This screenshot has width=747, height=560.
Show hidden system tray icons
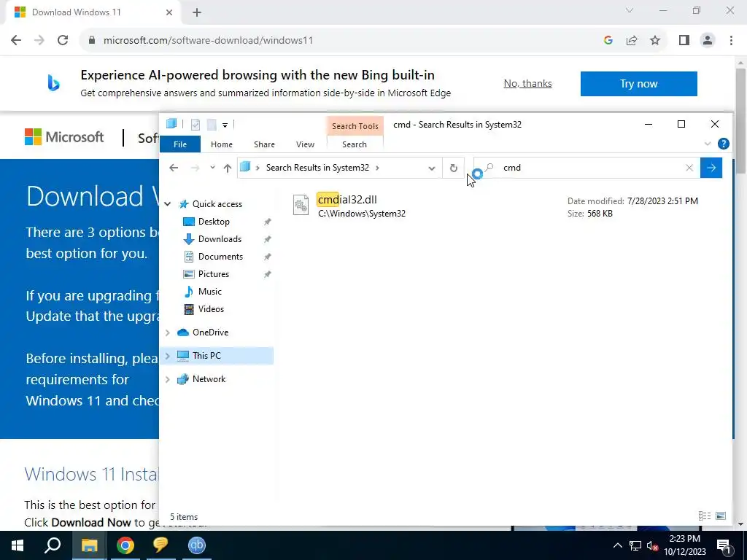pyautogui.click(x=617, y=545)
